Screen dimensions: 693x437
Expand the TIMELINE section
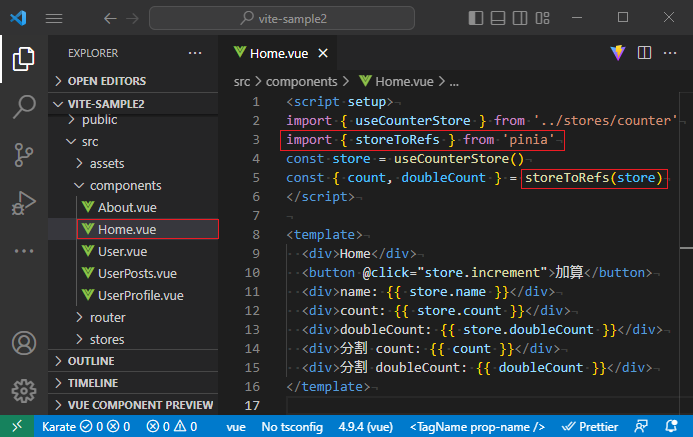(133, 383)
